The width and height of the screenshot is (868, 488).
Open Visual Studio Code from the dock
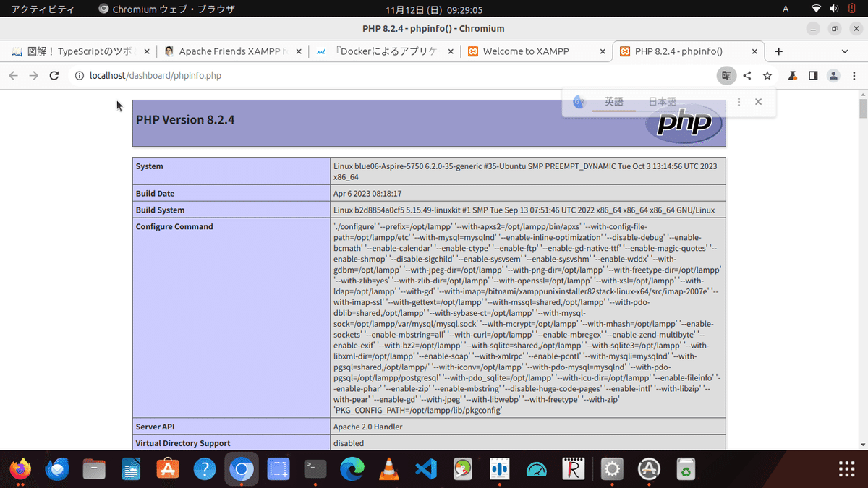425,469
